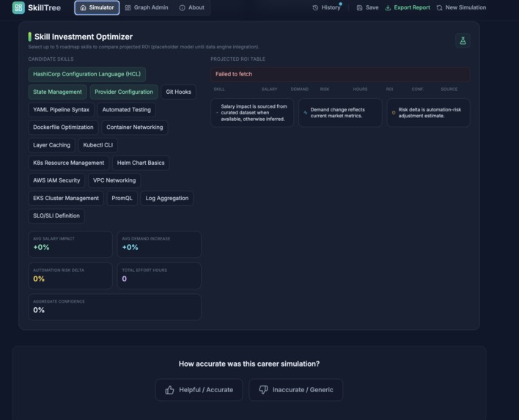
Task: Open History in the top bar
Action: click(326, 7)
